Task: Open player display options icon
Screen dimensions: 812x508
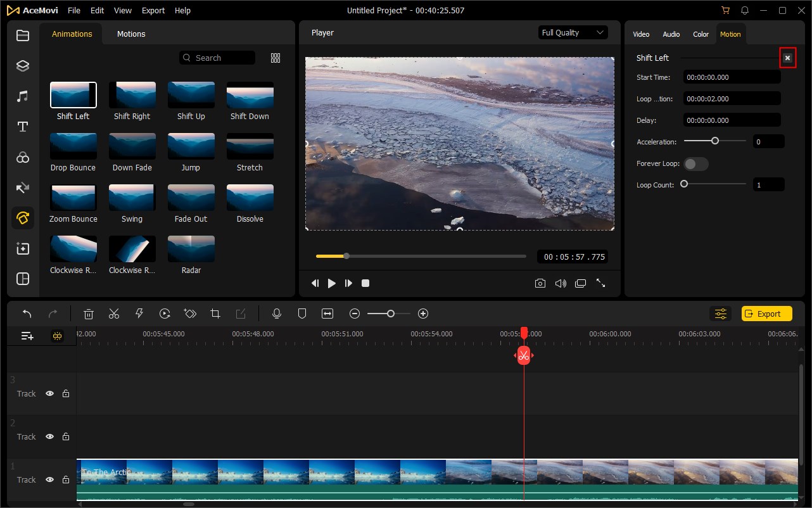Action: pyautogui.click(x=580, y=284)
